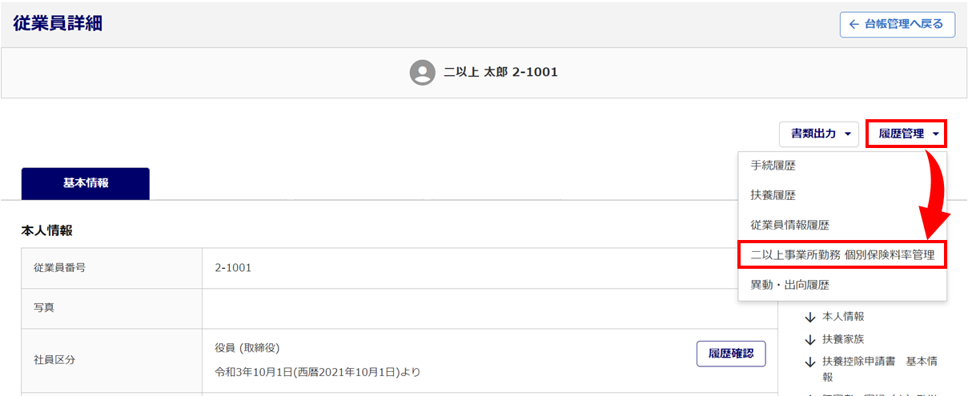The image size is (980, 396).
Task: Switch to the 基本情報 tab
Action: pos(86,183)
